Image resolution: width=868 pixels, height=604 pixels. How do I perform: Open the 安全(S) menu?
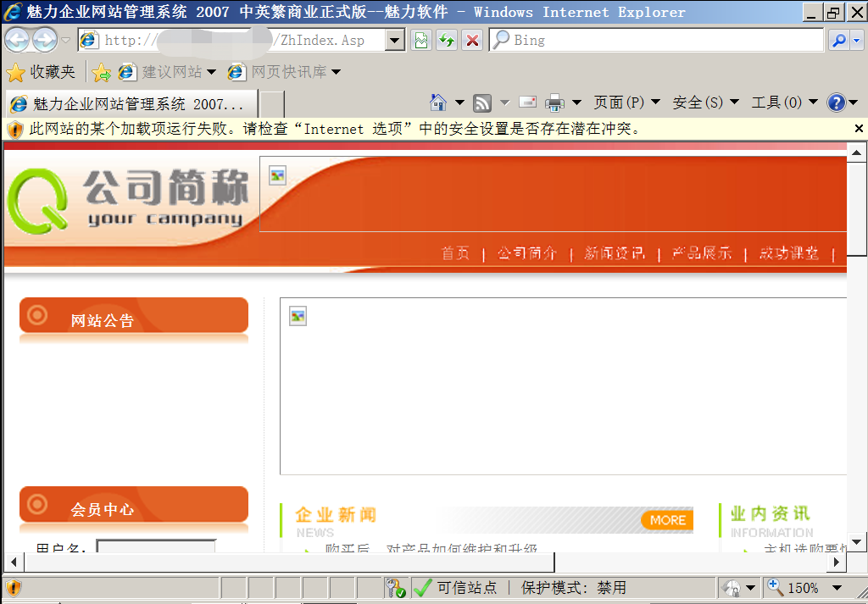706,103
